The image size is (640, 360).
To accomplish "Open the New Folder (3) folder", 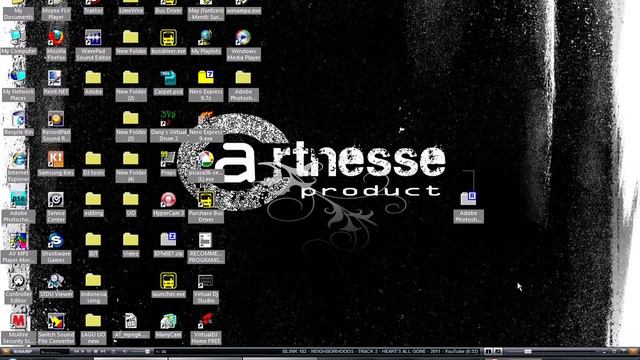I will tap(131, 119).
